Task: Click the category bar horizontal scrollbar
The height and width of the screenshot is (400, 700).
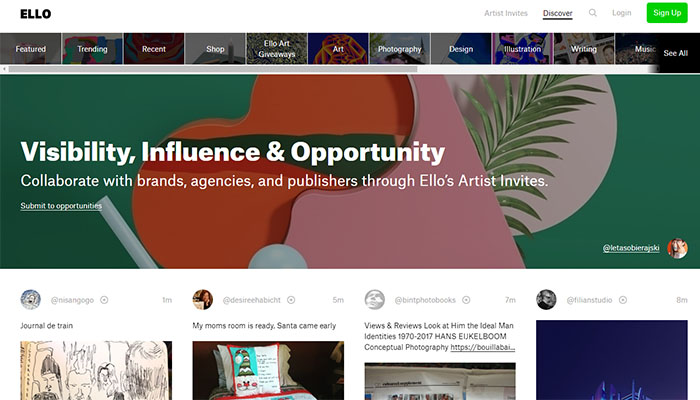Action: 210,69
